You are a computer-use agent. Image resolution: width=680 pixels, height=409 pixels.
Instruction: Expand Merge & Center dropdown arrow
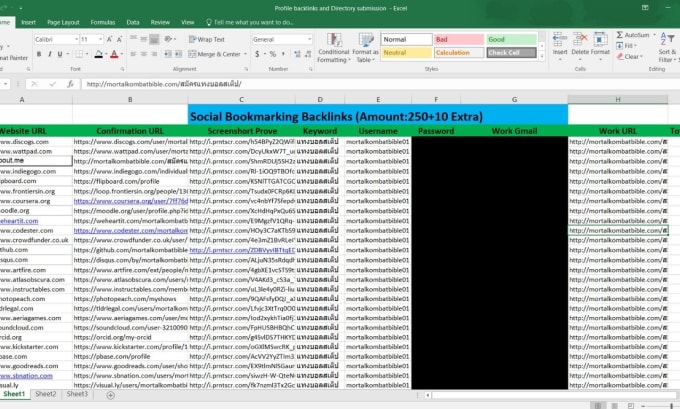coord(245,54)
